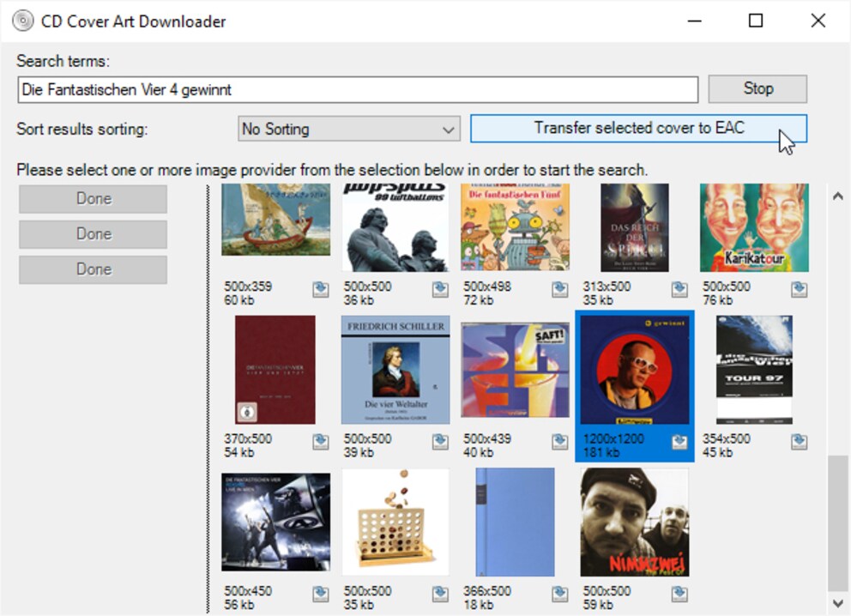Select the sailing ship cover thumbnail
Image resolution: width=851 pixels, height=616 pixels.
[275, 220]
